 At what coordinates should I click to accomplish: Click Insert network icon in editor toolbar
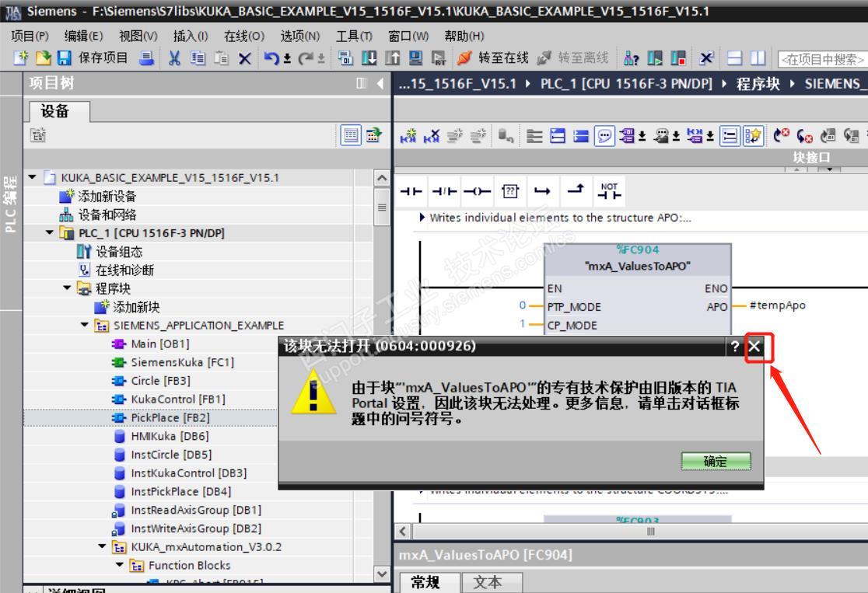(x=408, y=135)
